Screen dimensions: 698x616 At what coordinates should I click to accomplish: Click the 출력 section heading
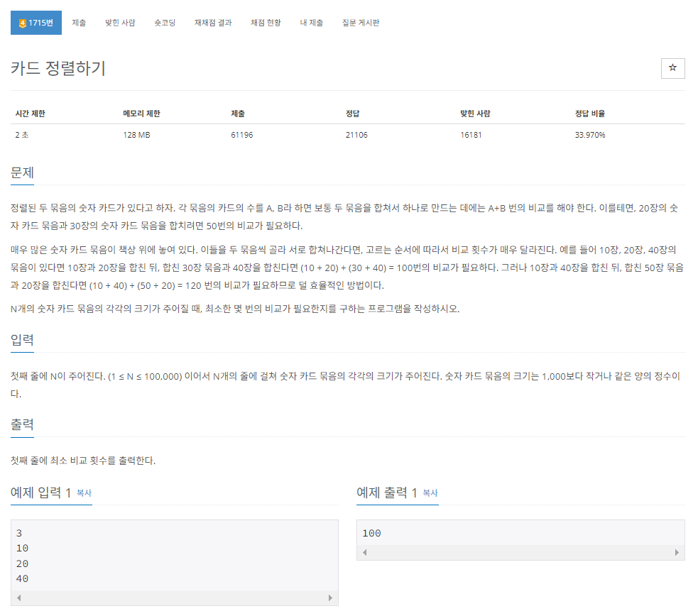(22, 424)
